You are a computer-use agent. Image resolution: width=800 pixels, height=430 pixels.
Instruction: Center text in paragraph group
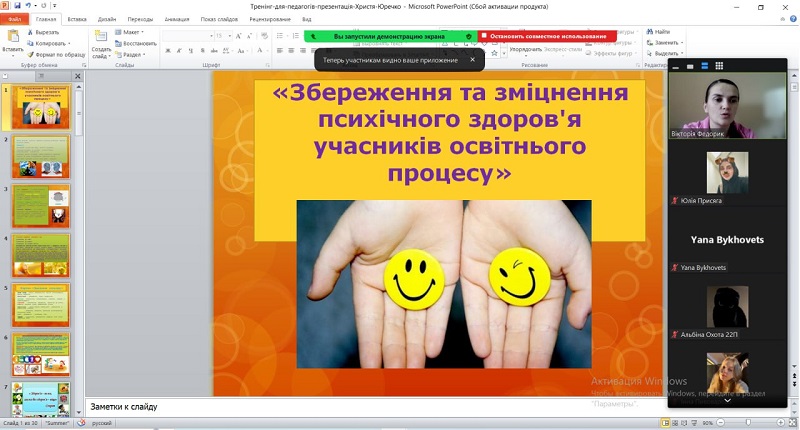[x=291, y=50]
